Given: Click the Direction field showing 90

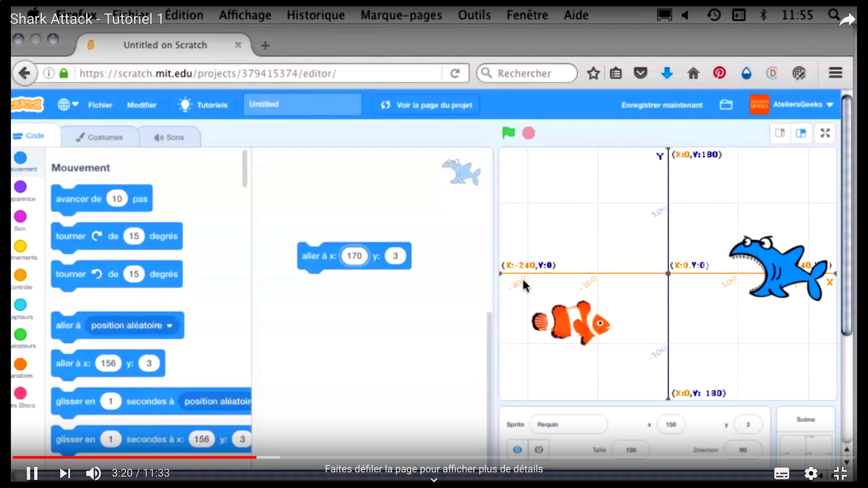Looking at the screenshot, I should (743, 450).
